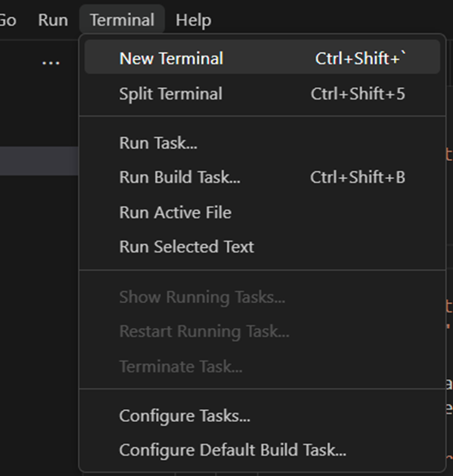Select Configure Default Build Task...
This screenshot has width=453, height=476.
[262, 449]
